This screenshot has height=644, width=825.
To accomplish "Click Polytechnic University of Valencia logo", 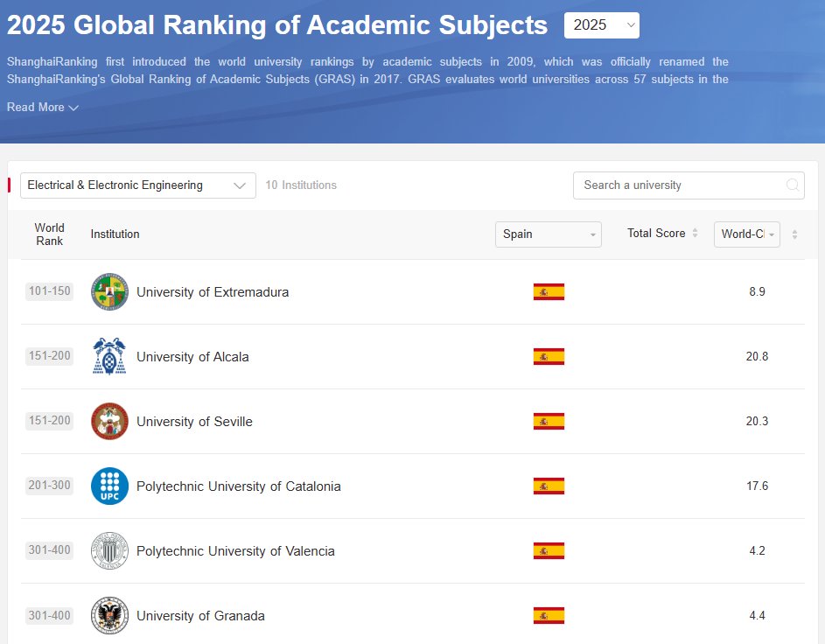I will (109, 550).
